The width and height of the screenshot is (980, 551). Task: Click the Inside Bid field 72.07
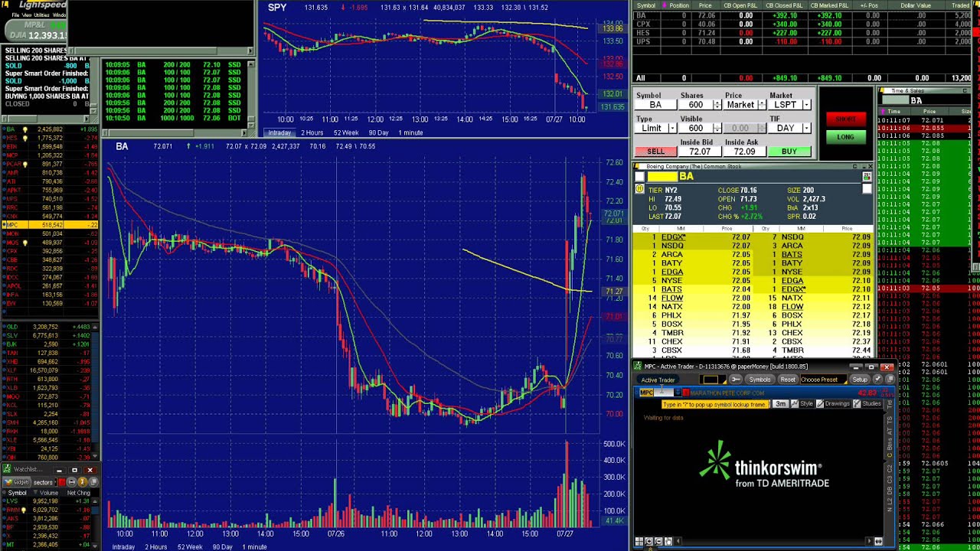pyautogui.click(x=700, y=152)
